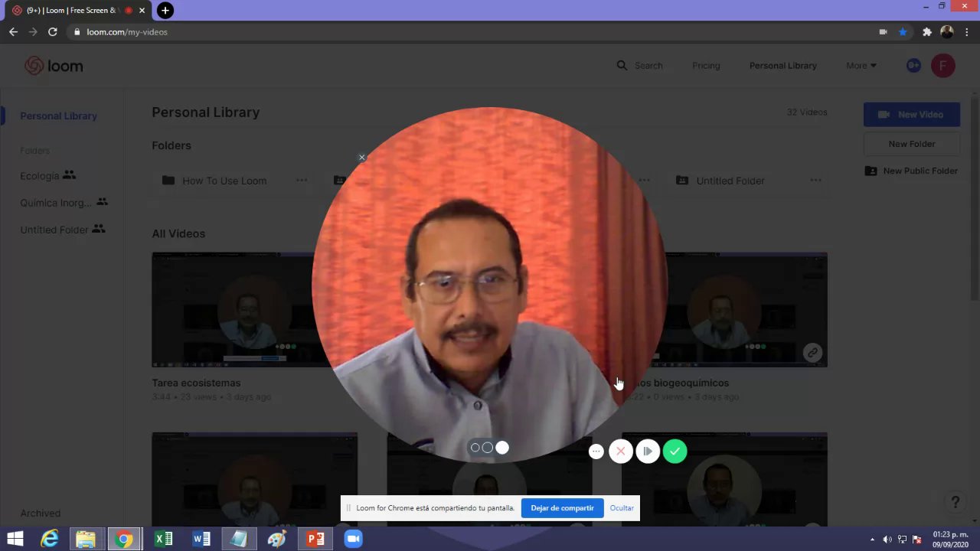The width and height of the screenshot is (980, 551).
Task: Go back in Chrome
Action: pyautogui.click(x=13, y=32)
